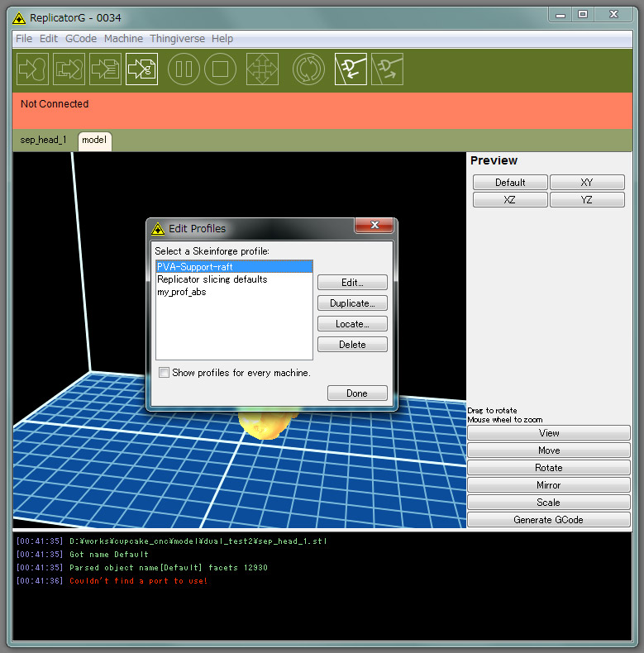Set preview to XZ view
The height and width of the screenshot is (653, 644).
click(x=510, y=200)
